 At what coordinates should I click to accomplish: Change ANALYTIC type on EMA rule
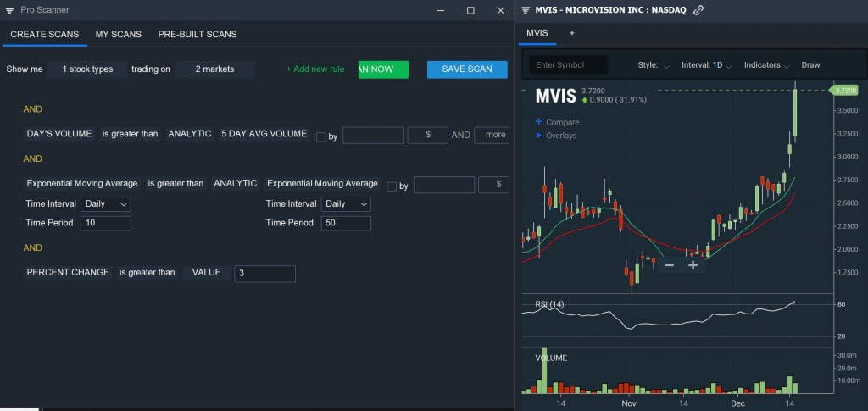(236, 184)
